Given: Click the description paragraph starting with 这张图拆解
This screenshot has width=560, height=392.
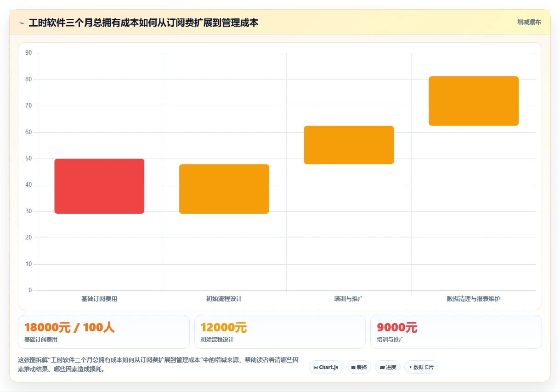Looking at the screenshot, I should [x=158, y=364].
